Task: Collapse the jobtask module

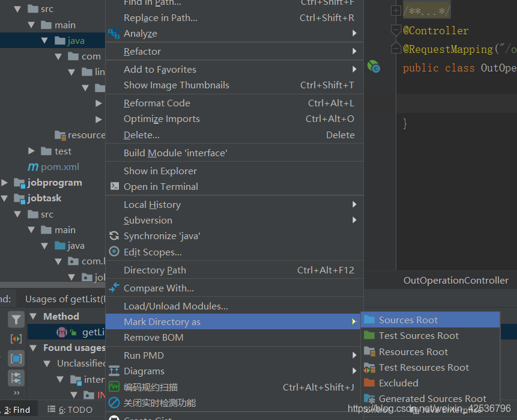Action: [4, 198]
